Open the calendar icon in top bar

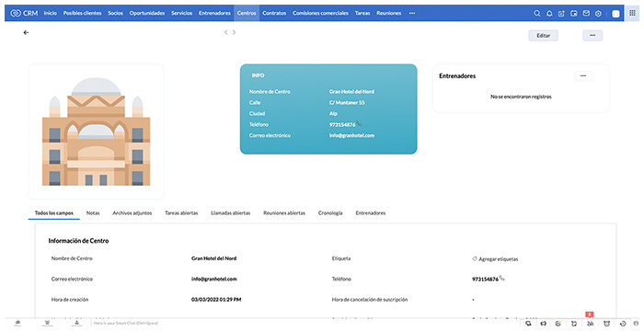[x=574, y=13]
